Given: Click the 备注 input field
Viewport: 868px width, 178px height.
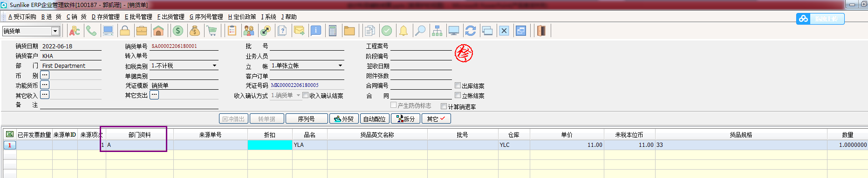Looking at the screenshot, I should pyautogui.click(x=130, y=105).
